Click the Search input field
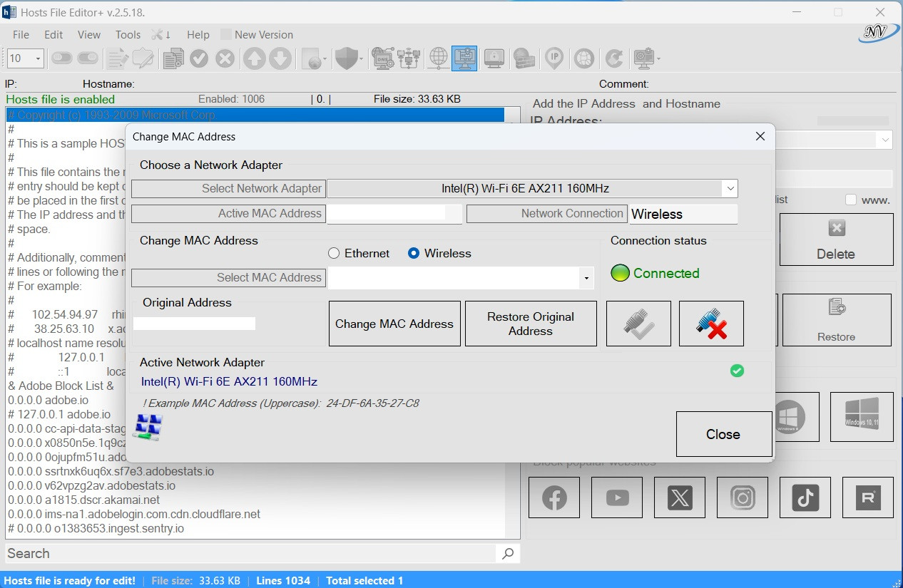 point(250,554)
